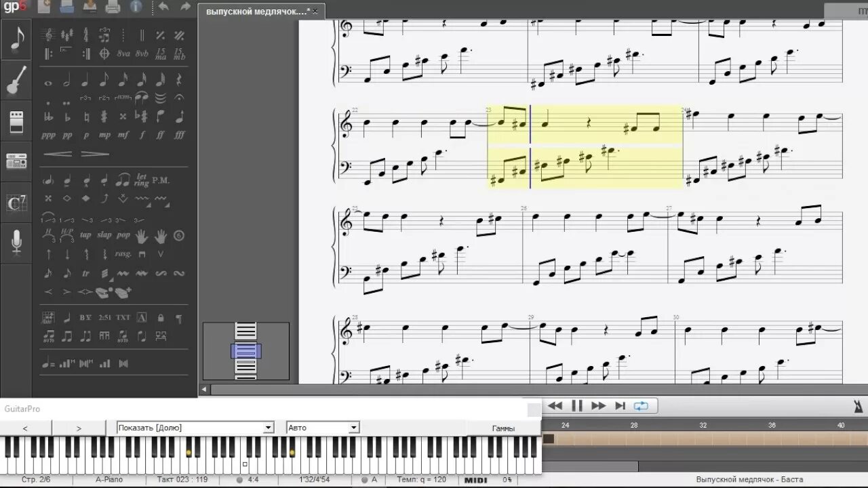Open the microphone lyrics panel
Image resolution: width=868 pixels, height=488 pixels.
(x=16, y=243)
